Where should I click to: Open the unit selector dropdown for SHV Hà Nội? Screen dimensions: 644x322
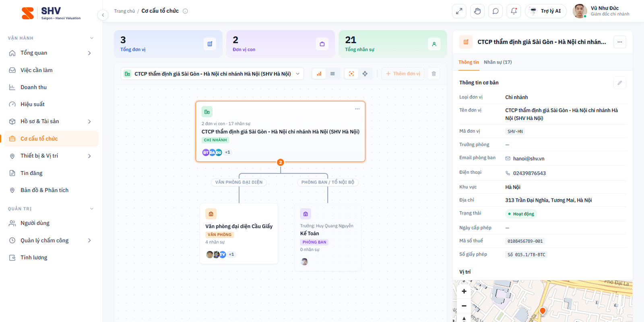pyautogui.click(x=212, y=74)
